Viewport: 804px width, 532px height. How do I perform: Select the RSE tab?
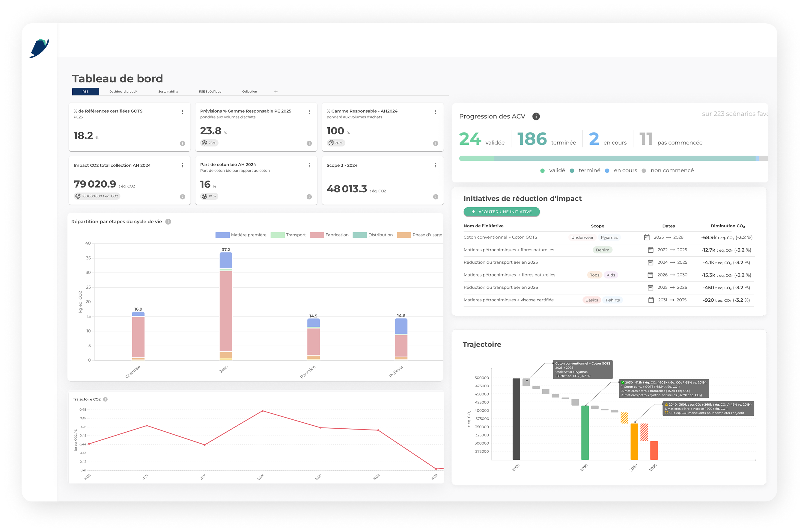[85, 92]
